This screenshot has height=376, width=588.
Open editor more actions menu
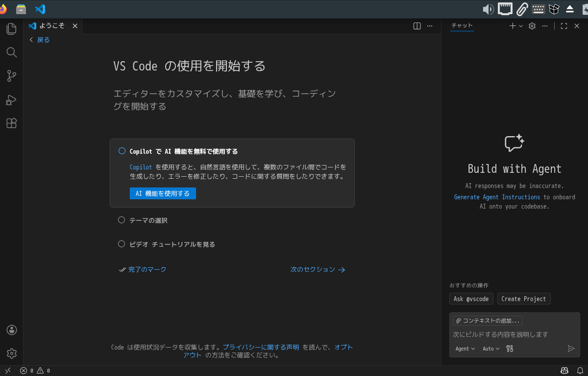430,26
